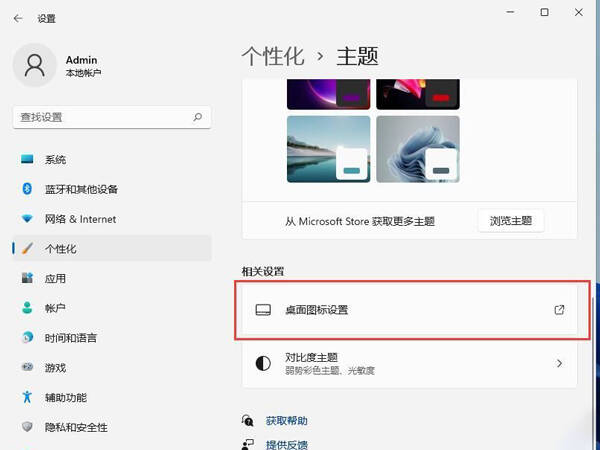Click the 个性化 breadcrumb heading
Screen dimensions: 600x450
(273, 57)
